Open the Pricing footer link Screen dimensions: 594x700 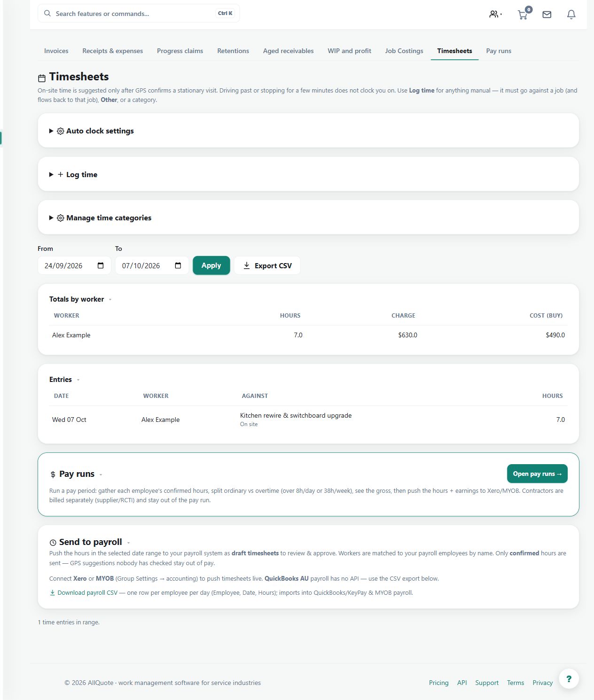point(439,683)
